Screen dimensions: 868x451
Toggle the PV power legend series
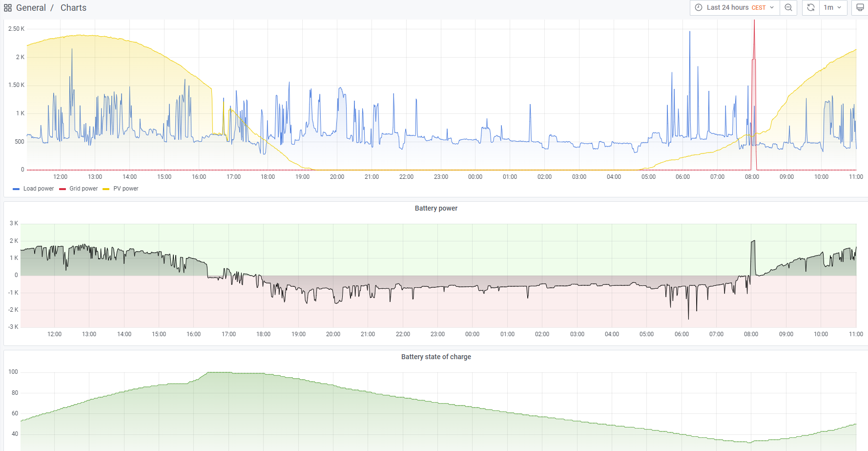126,189
